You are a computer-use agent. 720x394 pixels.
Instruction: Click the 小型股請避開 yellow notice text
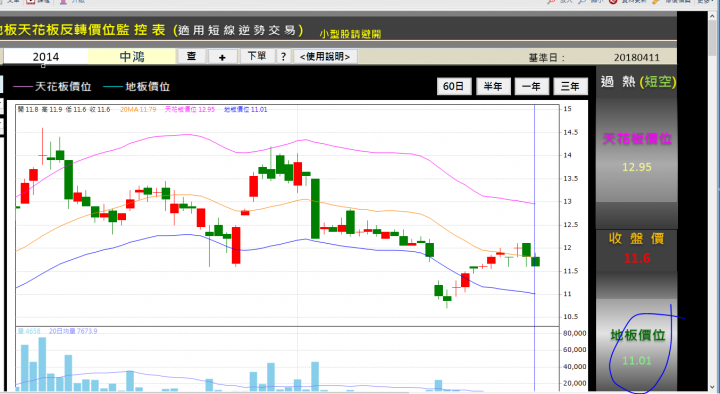(x=350, y=34)
